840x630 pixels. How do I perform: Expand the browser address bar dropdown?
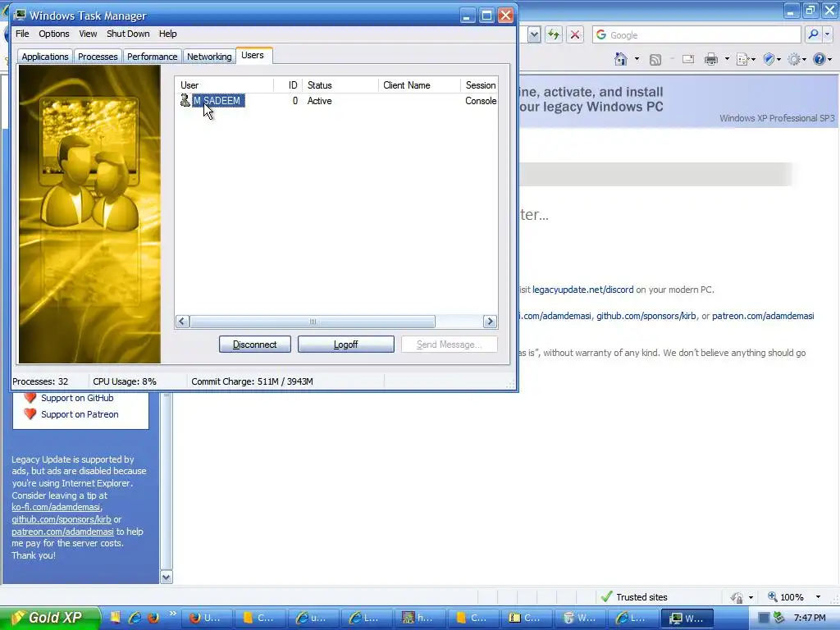tap(534, 34)
